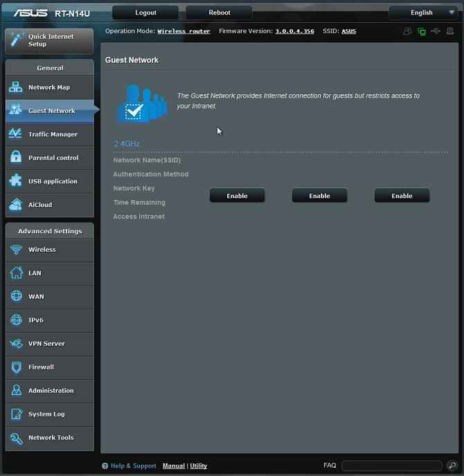Click the Authentication Method label
The image size is (464, 476).
[151, 174]
